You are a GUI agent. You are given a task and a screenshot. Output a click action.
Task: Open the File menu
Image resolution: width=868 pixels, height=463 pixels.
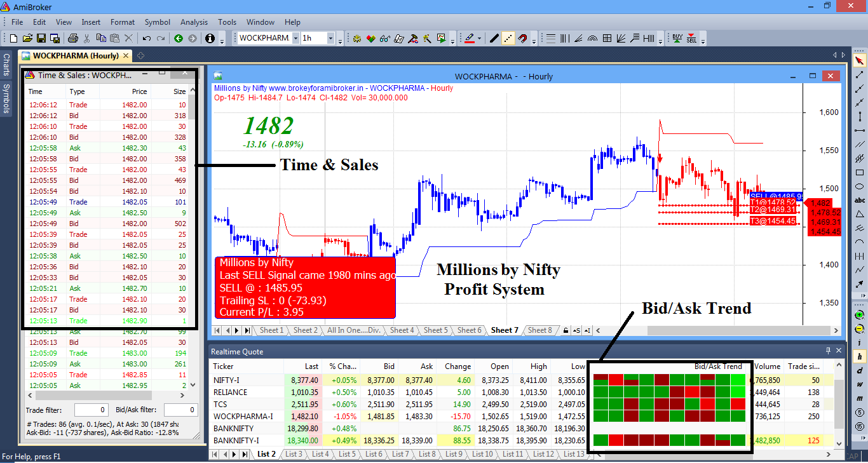click(17, 22)
